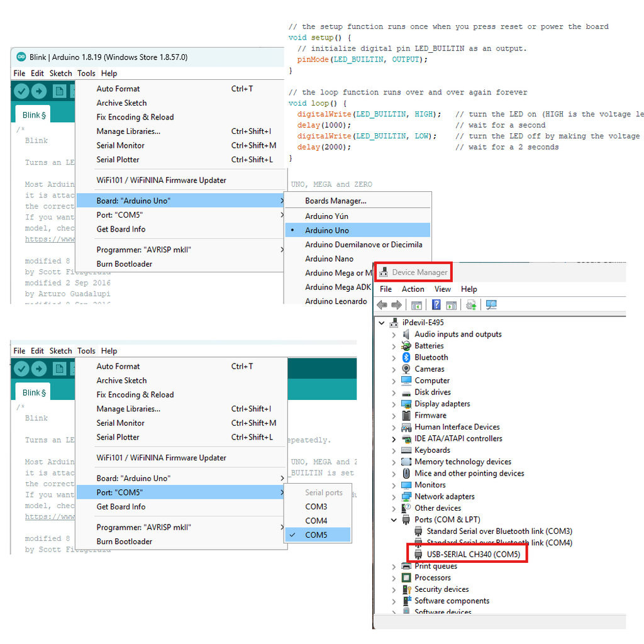
Task: Select the Arduino Uno board option
Action: (357, 230)
